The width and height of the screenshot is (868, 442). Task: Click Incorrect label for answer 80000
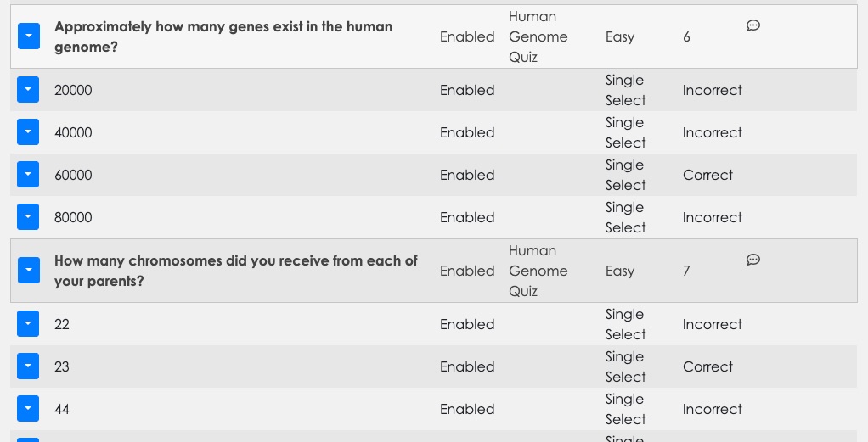(712, 217)
